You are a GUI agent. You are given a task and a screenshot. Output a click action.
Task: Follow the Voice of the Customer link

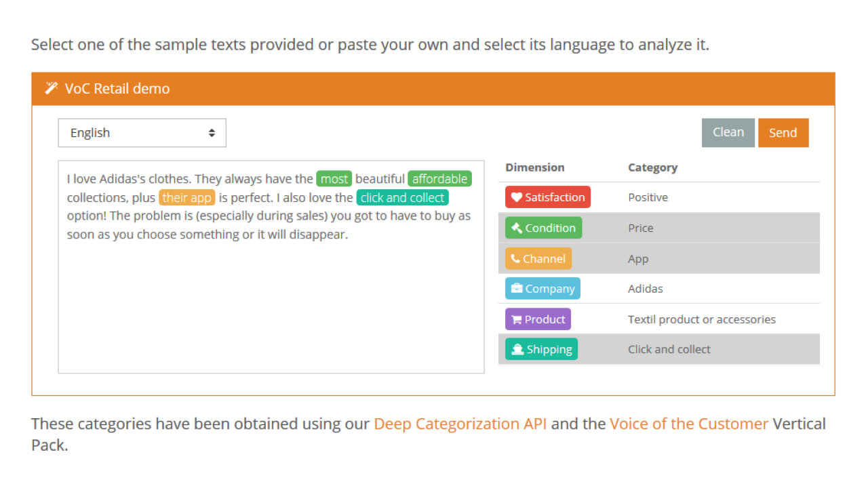[x=689, y=424]
